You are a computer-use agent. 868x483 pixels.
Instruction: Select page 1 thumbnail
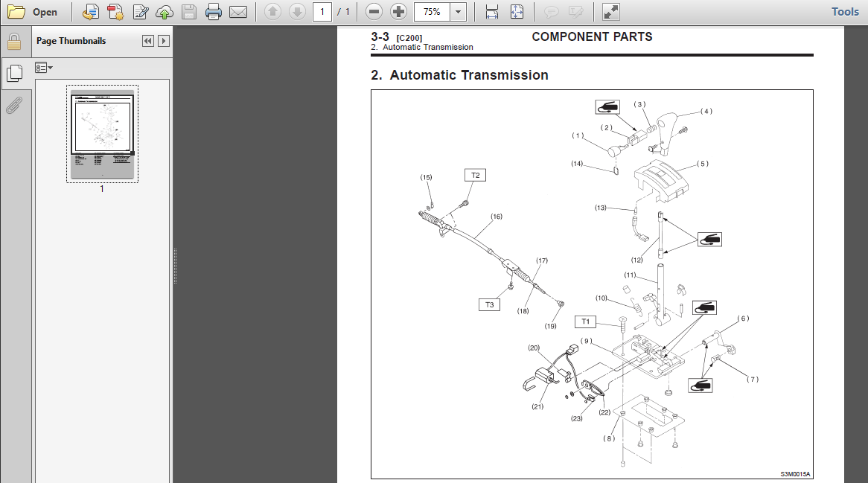point(103,134)
